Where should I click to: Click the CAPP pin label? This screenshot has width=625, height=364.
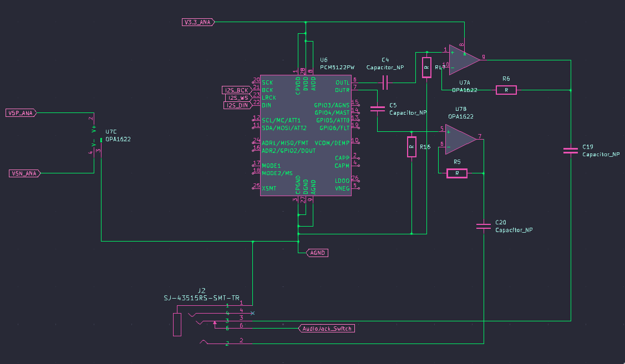pos(342,158)
